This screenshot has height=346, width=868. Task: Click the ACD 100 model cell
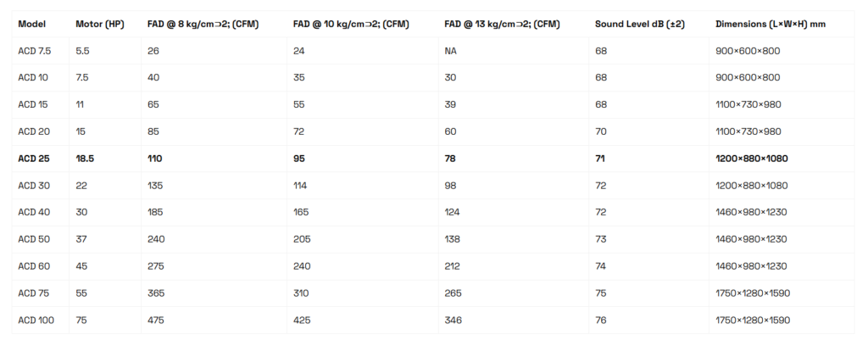[35, 321]
